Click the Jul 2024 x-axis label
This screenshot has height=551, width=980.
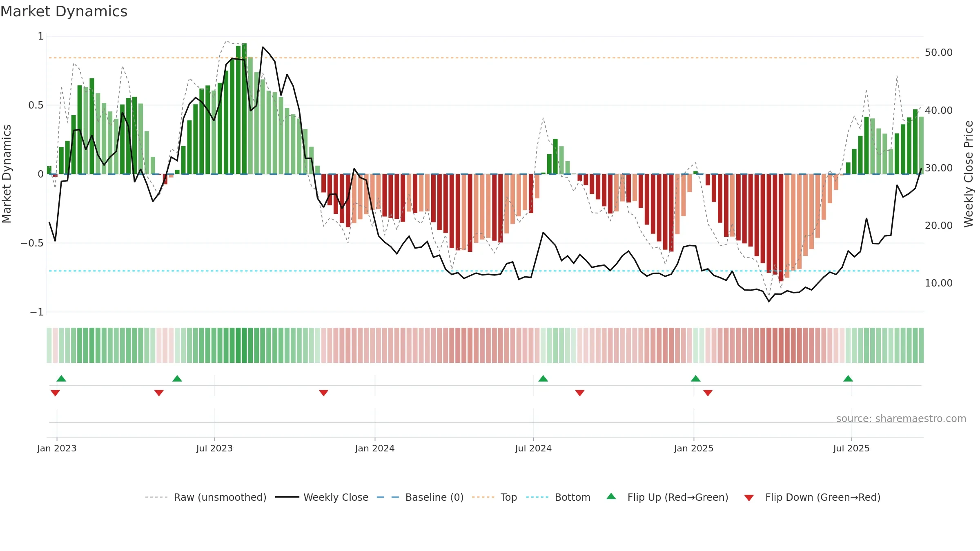click(533, 448)
